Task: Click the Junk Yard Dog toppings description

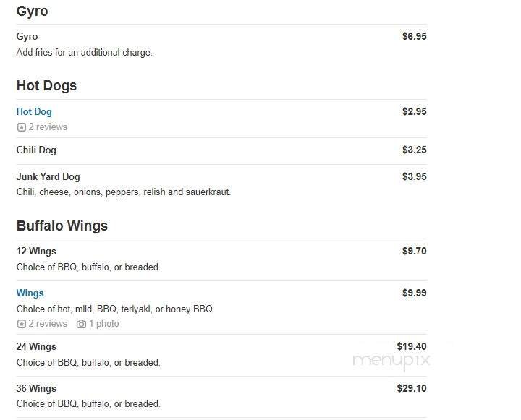Action: [x=123, y=192]
